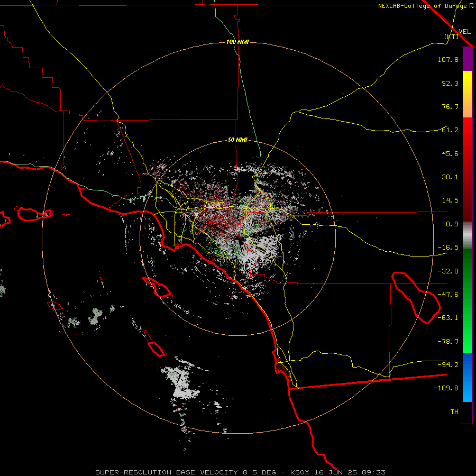Click the red segment of the color bar
The height and width of the screenshot is (476, 476).
click(x=467, y=169)
